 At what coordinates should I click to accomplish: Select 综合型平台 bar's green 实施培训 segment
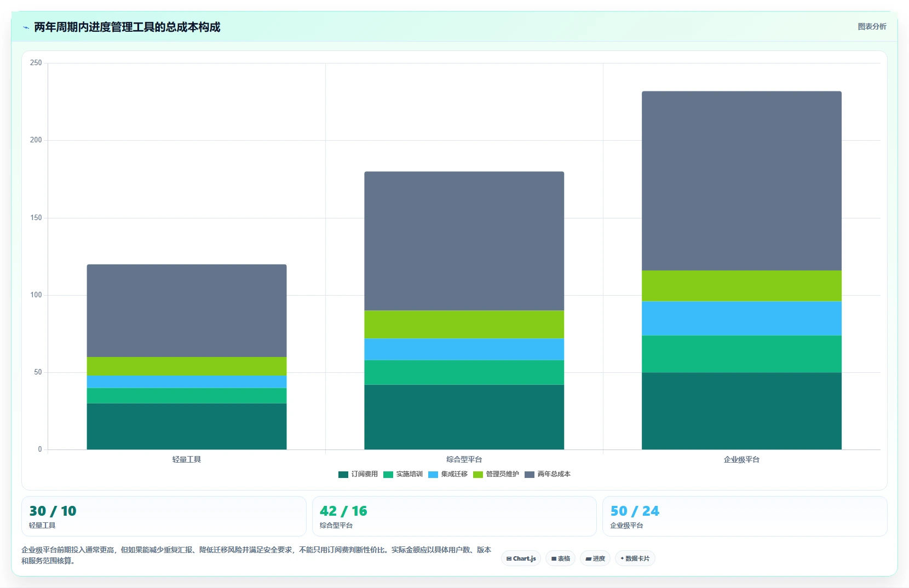(464, 372)
